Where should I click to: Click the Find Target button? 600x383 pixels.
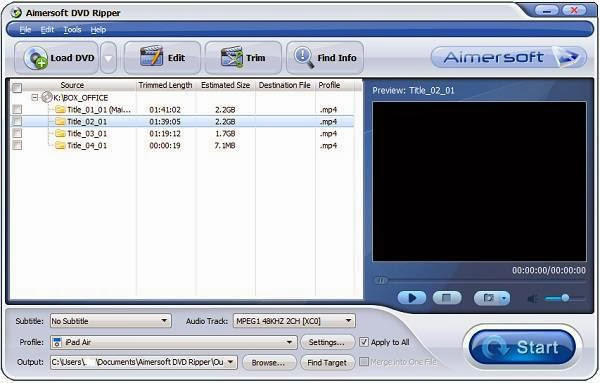point(328,362)
